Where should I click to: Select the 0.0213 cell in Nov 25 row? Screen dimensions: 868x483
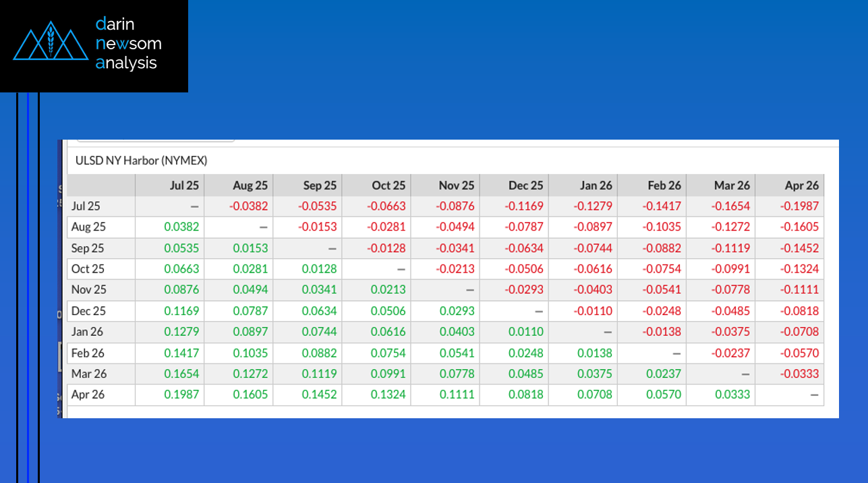388,290
